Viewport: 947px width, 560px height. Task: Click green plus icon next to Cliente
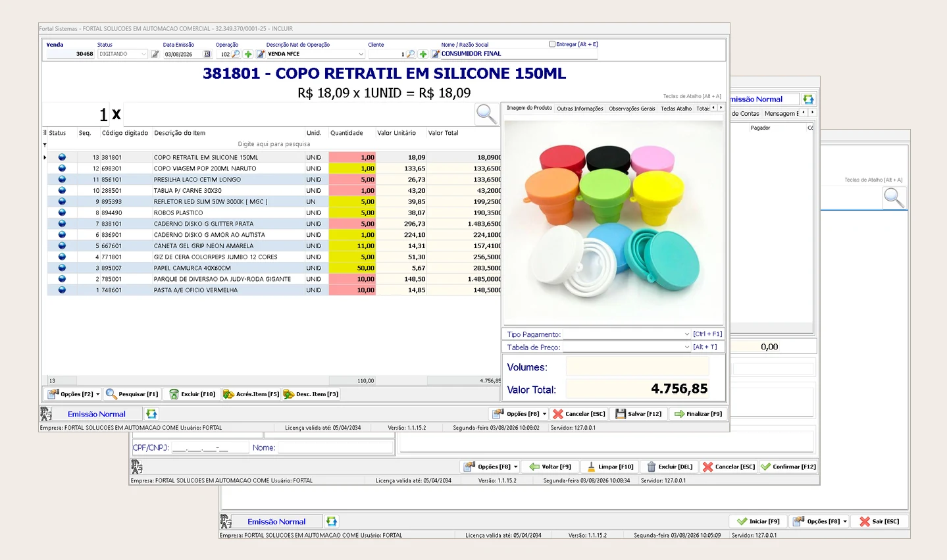pyautogui.click(x=423, y=54)
